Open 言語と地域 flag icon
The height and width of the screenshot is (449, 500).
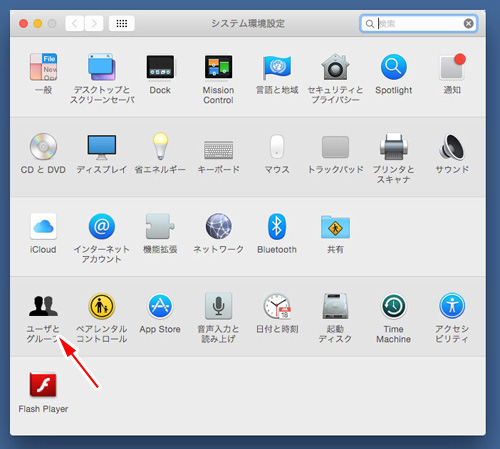(x=277, y=67)
